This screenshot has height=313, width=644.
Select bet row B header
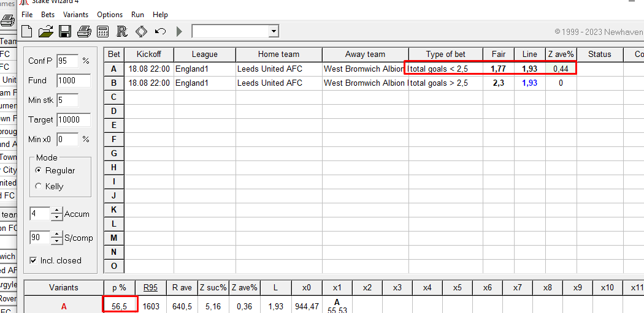(x=114, y=83)
